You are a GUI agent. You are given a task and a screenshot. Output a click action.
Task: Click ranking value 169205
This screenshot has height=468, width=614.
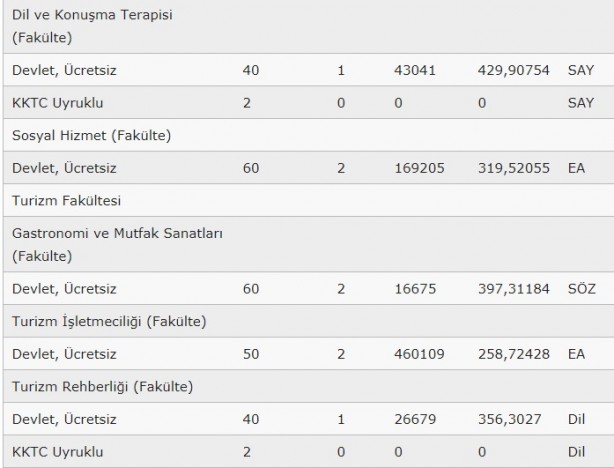point(419,168)
